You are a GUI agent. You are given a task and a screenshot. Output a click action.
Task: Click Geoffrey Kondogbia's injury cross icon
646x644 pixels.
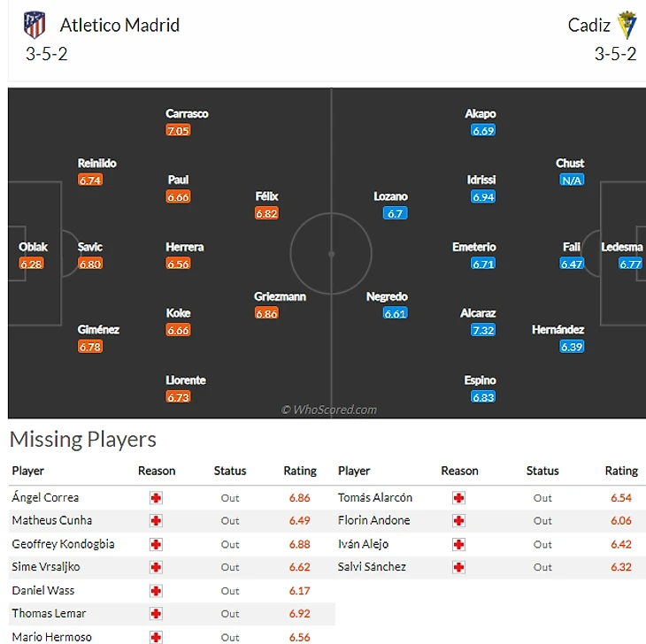click(x=157, y=544)
